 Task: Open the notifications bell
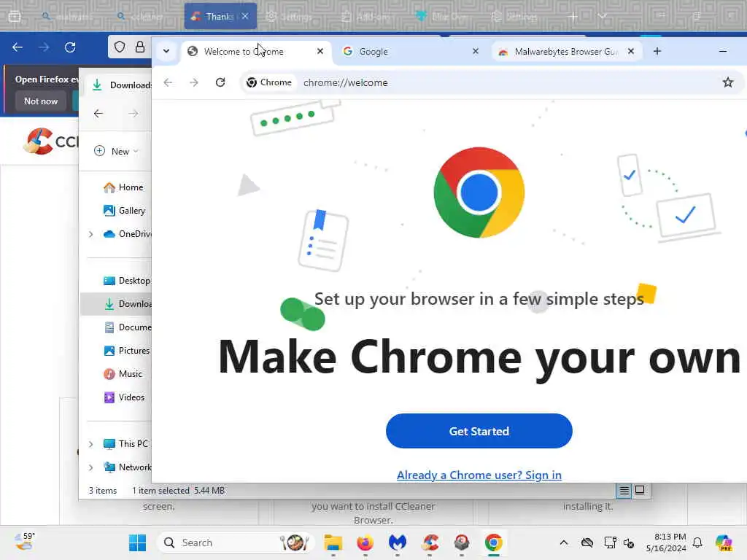(x=697, y=542)
